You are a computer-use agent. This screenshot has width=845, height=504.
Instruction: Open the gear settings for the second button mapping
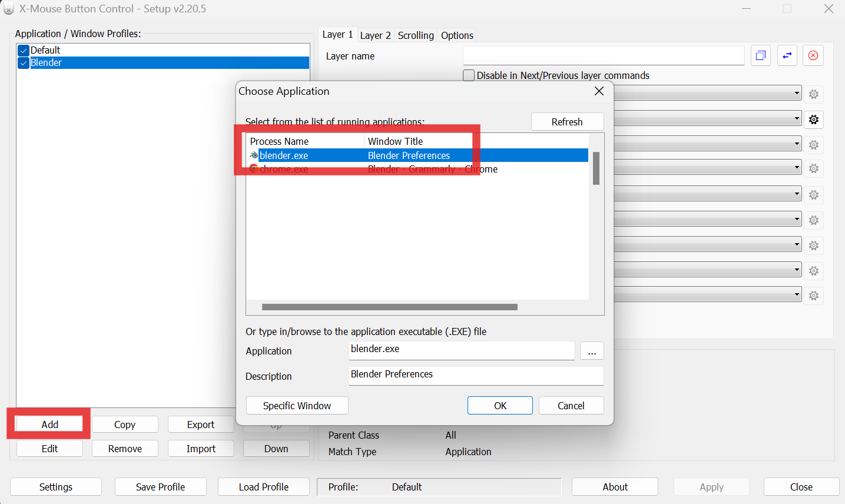[813, 120]
